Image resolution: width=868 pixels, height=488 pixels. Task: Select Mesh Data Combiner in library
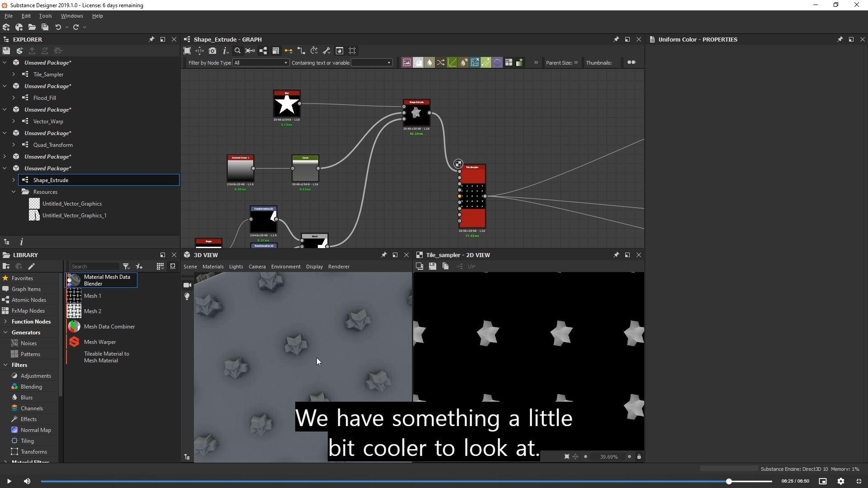click(x=109, y=327)
